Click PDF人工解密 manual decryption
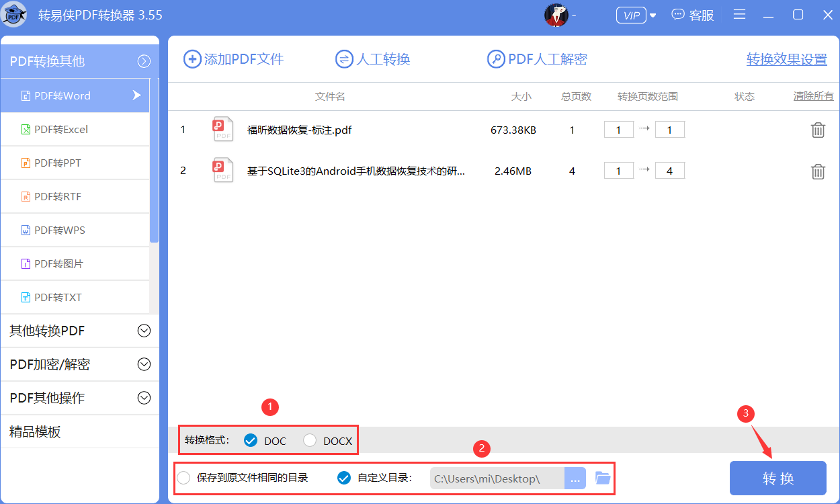The height and width of the screenshot is (504, 840). click(538, 59)
